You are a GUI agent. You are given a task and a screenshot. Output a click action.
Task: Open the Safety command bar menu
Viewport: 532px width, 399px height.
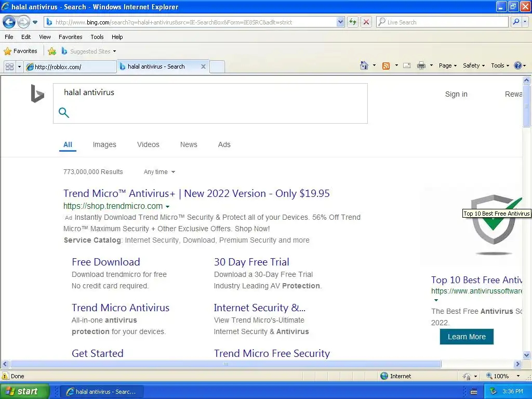[x=474, y=66]
